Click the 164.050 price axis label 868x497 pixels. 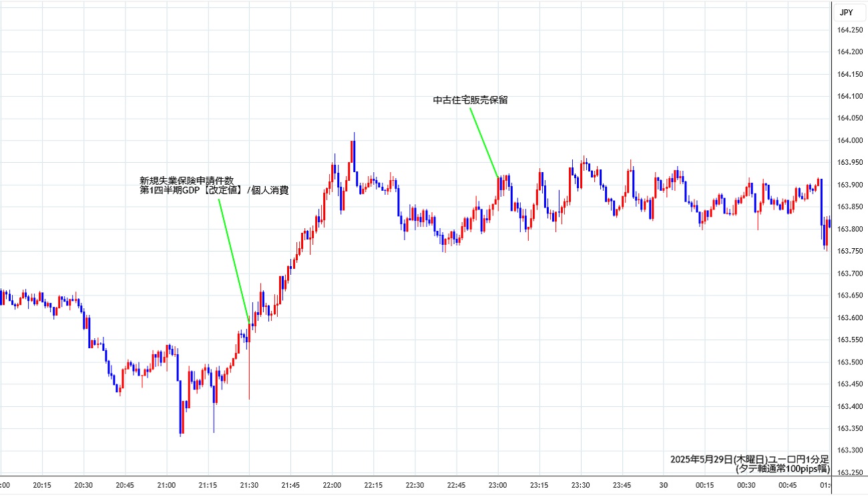849,118
